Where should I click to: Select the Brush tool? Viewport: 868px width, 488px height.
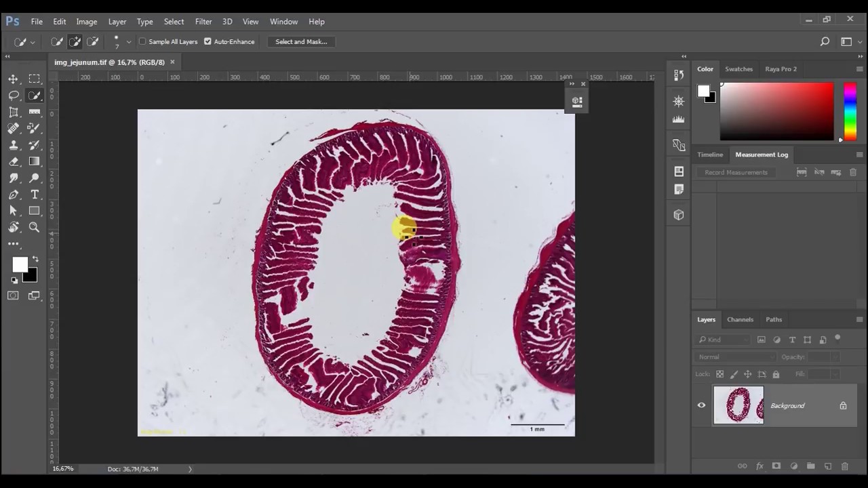[x=35, y=128]
